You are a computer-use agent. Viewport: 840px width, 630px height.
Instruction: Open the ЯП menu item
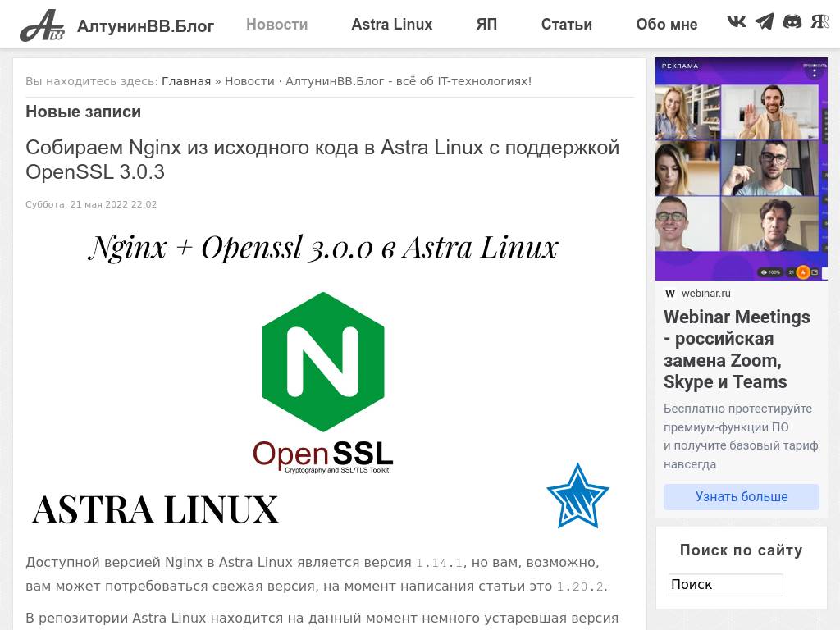(x=486, y=24)
